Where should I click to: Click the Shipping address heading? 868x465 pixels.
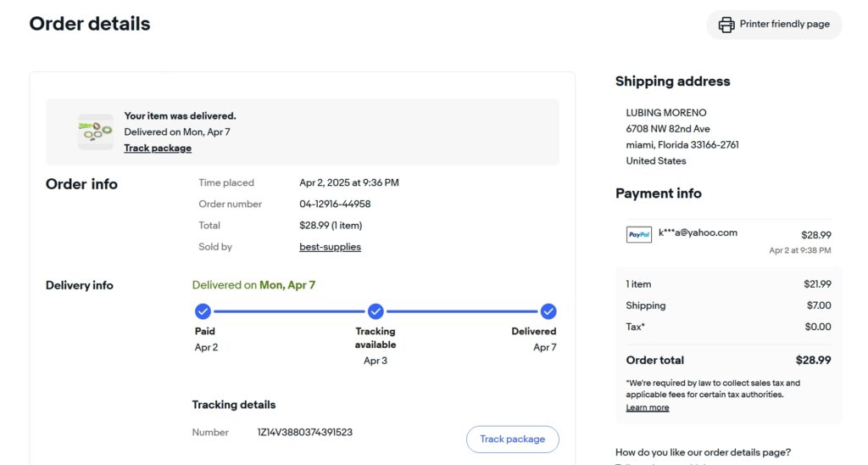[x=672, y=81]
